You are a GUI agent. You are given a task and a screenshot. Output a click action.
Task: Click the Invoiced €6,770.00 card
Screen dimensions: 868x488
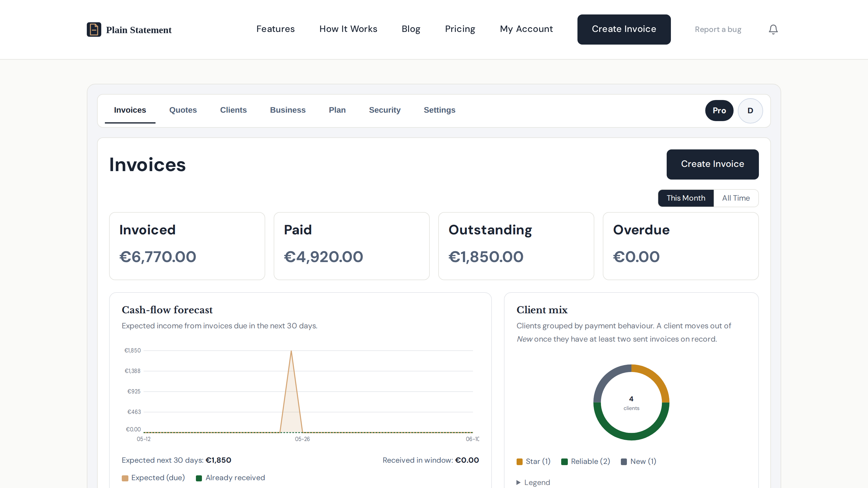coord(187,246)
